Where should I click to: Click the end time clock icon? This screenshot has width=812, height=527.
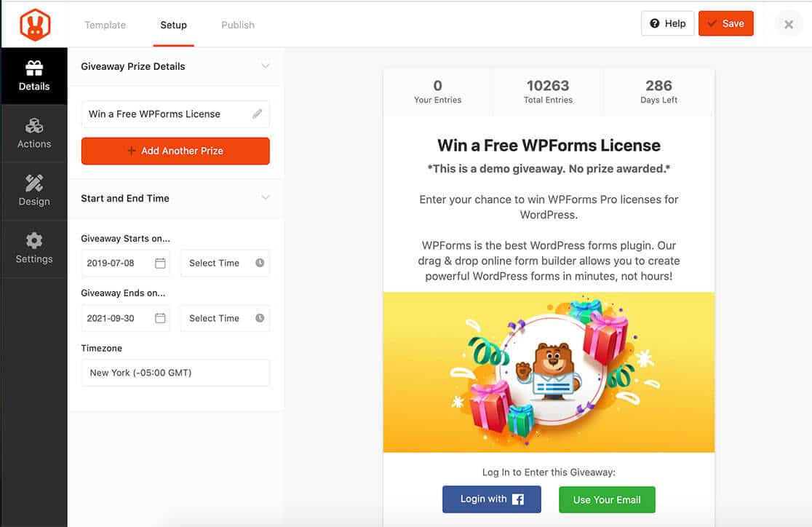pyautogui.click(x=260, y=318)
